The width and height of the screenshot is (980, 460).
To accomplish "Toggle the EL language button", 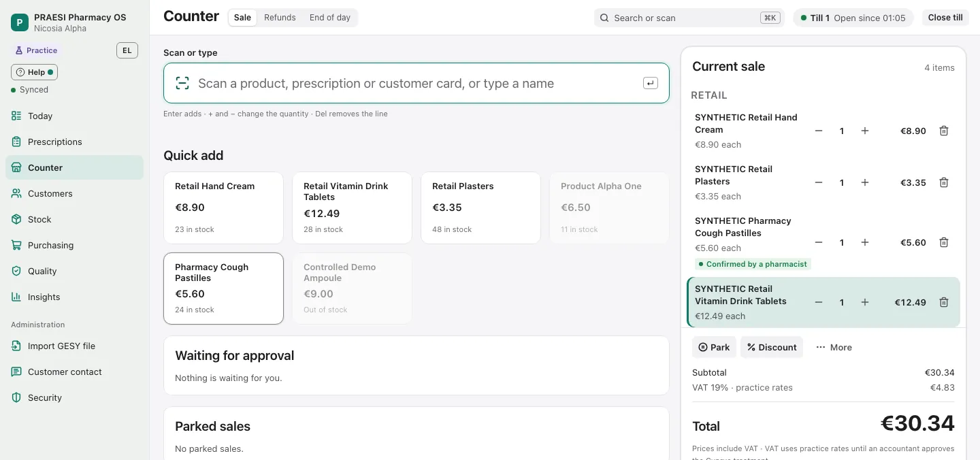I will 127,50.
